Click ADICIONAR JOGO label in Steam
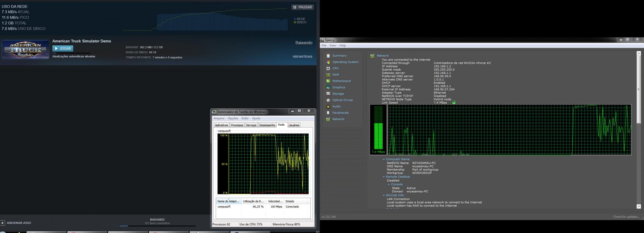644x233 pixels. 19,223
